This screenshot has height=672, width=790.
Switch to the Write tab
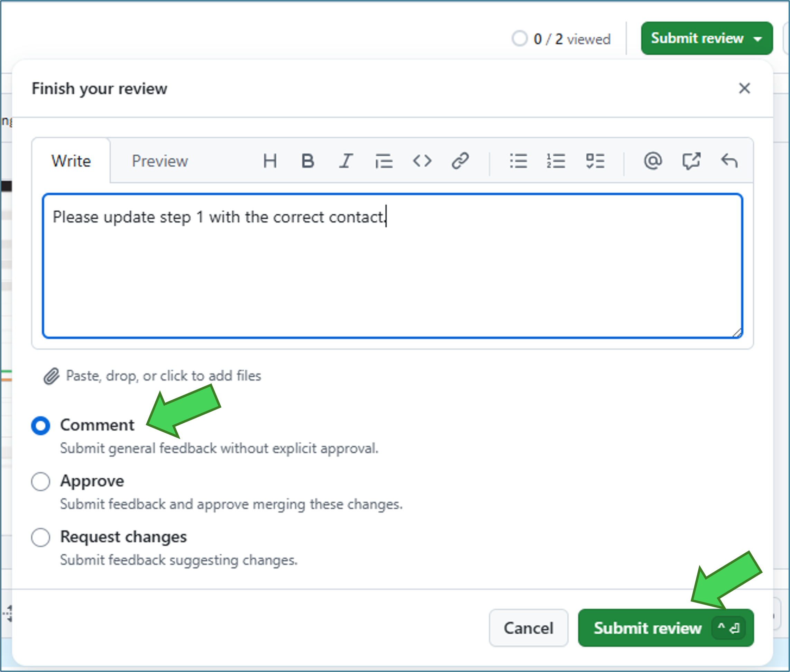[71, 161]
